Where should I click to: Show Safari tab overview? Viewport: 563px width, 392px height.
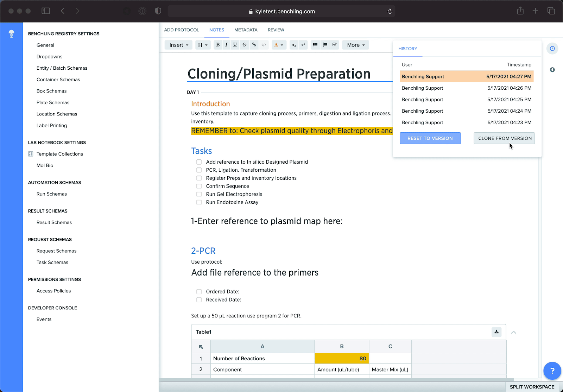(x=551, y=11)
